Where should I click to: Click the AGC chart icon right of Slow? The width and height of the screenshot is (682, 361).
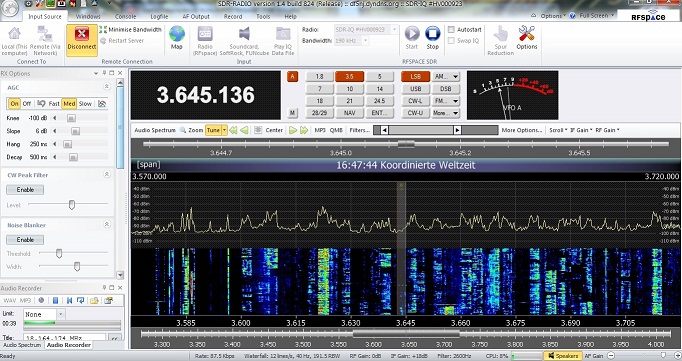pos(102,104)
